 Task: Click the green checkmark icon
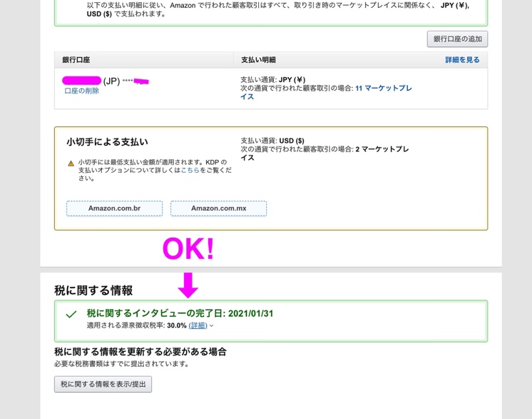[71, 314]
